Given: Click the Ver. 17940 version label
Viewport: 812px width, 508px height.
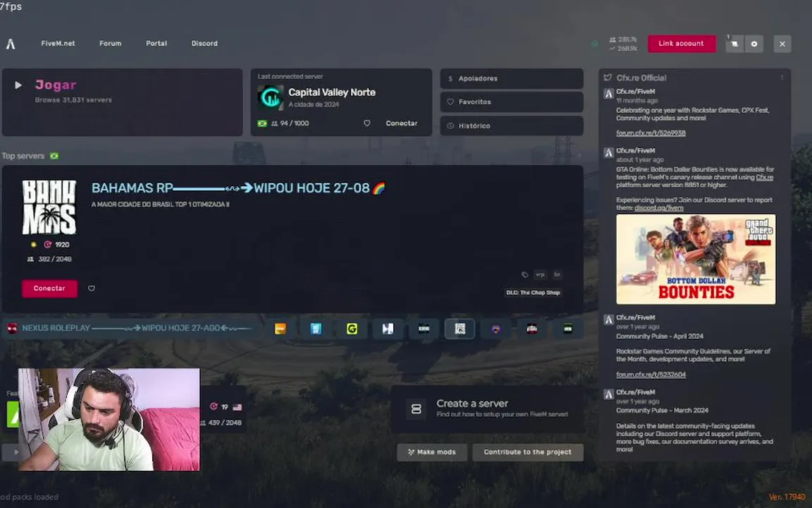Looking at the screenshot, I should tap(787, 497).
